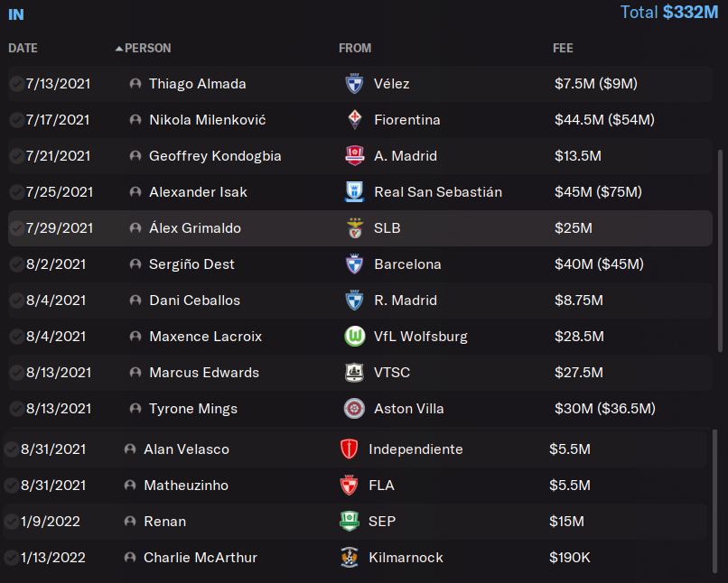Click the Kilmarnock club crest

[350, 557]
